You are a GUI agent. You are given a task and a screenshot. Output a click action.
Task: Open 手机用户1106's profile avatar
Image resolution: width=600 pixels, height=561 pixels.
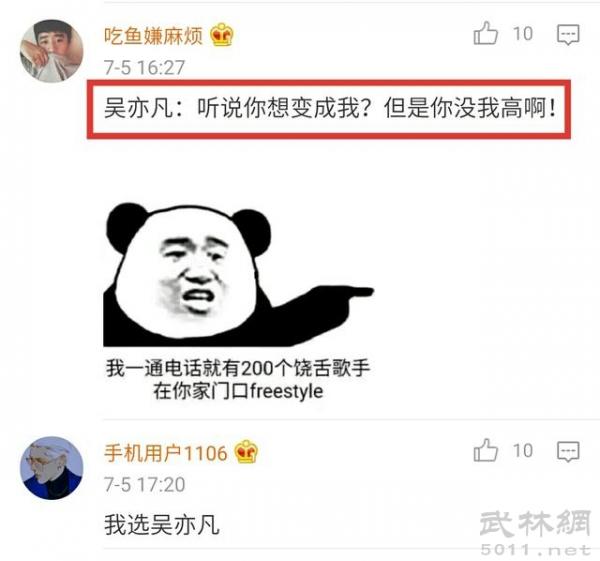pyautogui.click(x=51, y=468)
